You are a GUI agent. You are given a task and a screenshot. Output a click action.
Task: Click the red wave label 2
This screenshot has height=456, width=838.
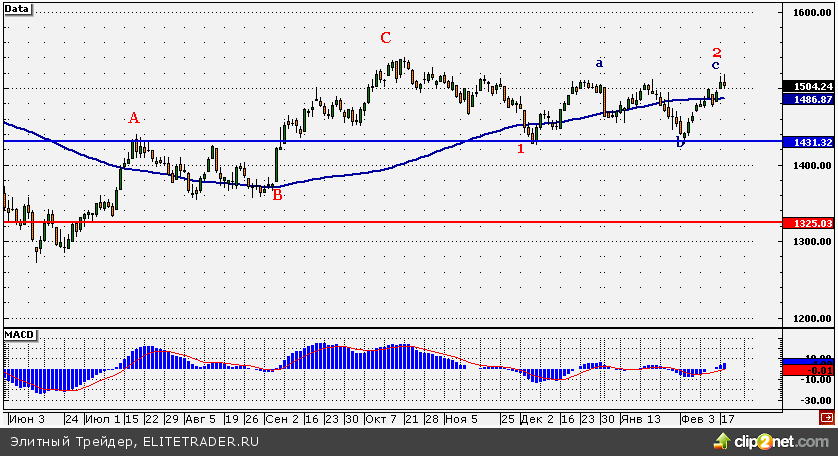(717, 52)
